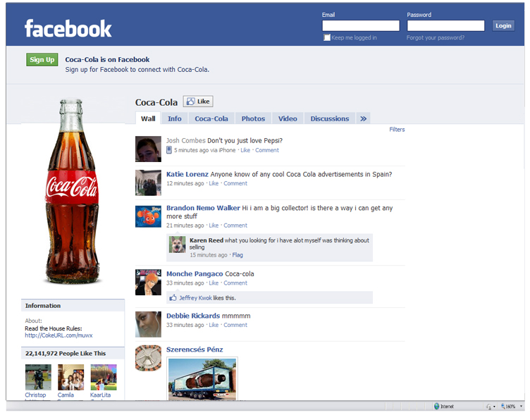Screen dimensions: 530x420
Task: Comment on Debbie Rickards' post
Action: (x=235, y=325)
